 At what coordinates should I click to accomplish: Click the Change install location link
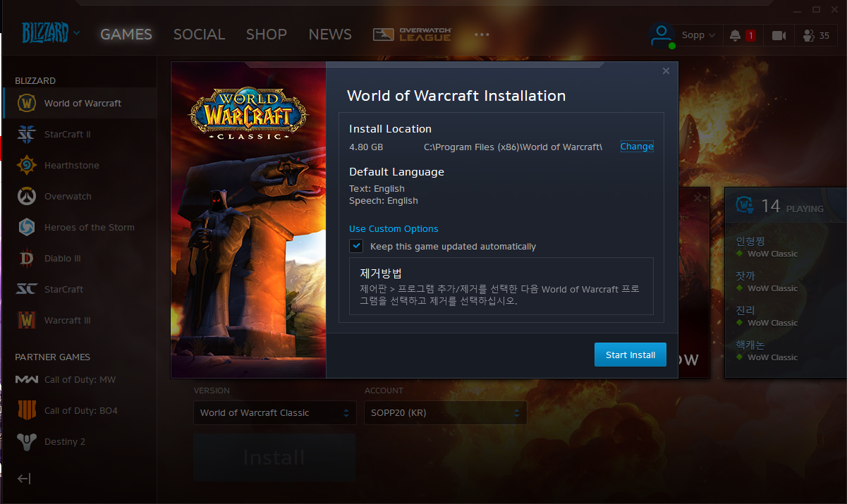pos(636,147)
